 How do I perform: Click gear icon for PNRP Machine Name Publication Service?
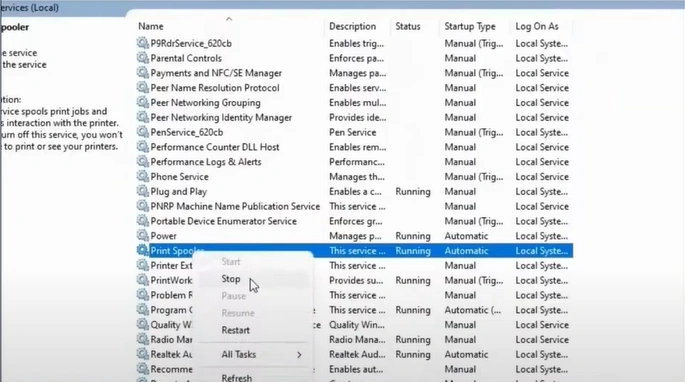(142, 206)
